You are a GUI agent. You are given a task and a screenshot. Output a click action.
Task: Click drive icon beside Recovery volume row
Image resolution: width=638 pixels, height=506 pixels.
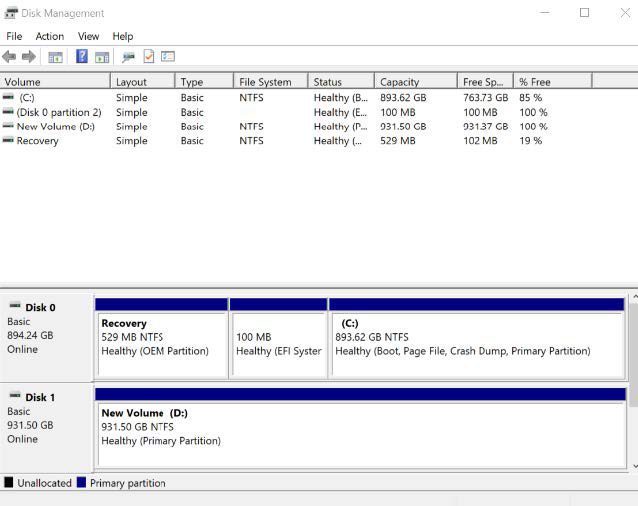pyautogui.click(x=8, y=140)
